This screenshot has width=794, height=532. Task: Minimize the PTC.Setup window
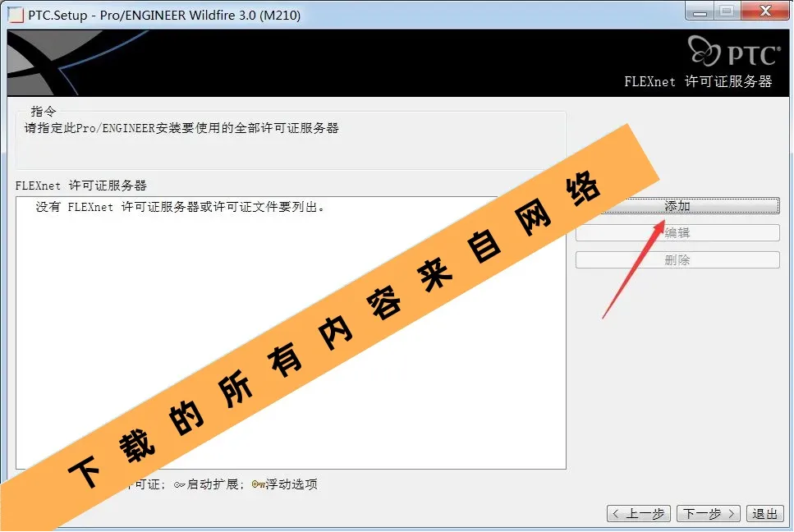700,11
